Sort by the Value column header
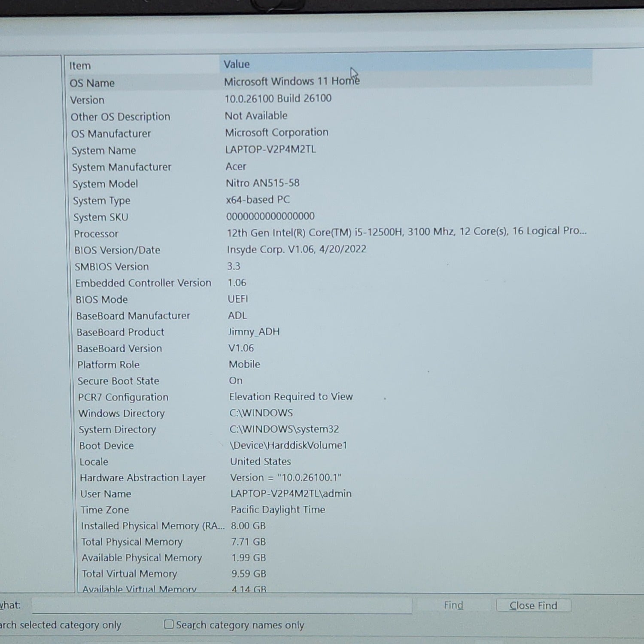 pos(237,64)
